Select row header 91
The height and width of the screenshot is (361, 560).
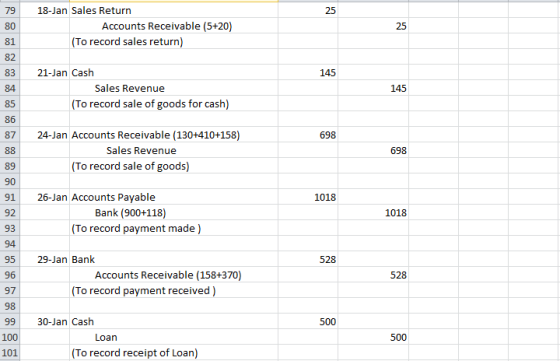click(x=10, y=197)
